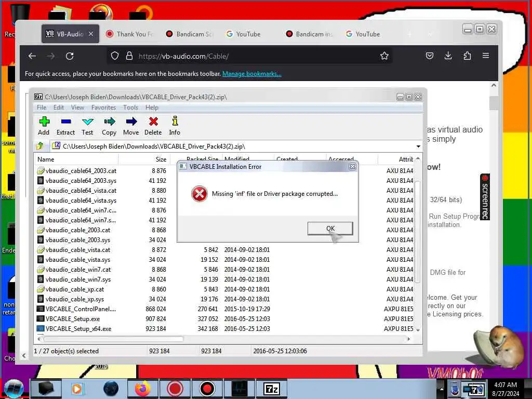This screenshot has height=399, width=532.
Task: Switch to the last YouTube browser tab
Action: [369, 34]
